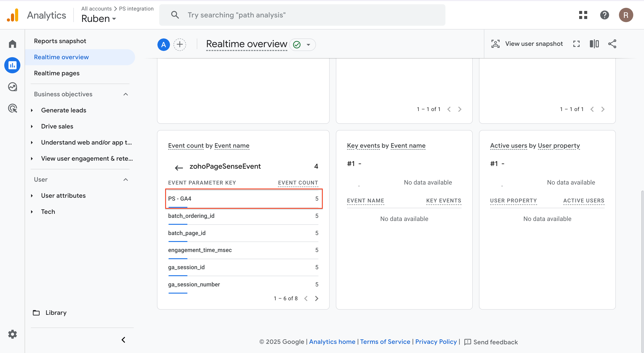Image resolution: width=644 pixels, height=353 pixels.
Task: Open the Google apps grid icon
Action: 583,15
